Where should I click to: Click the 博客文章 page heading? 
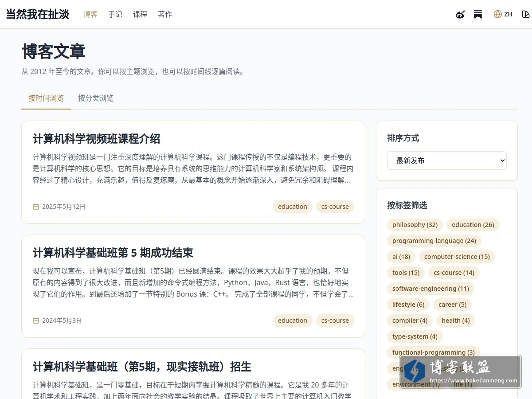(x=53, y=51)
